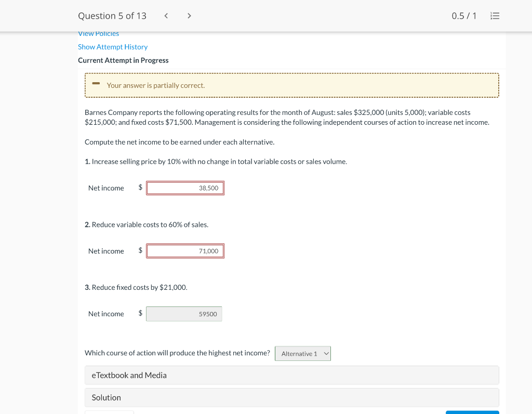Click '1. Increase selling price by 10%' text
The image size is (532, 414).
pos(216,161)
